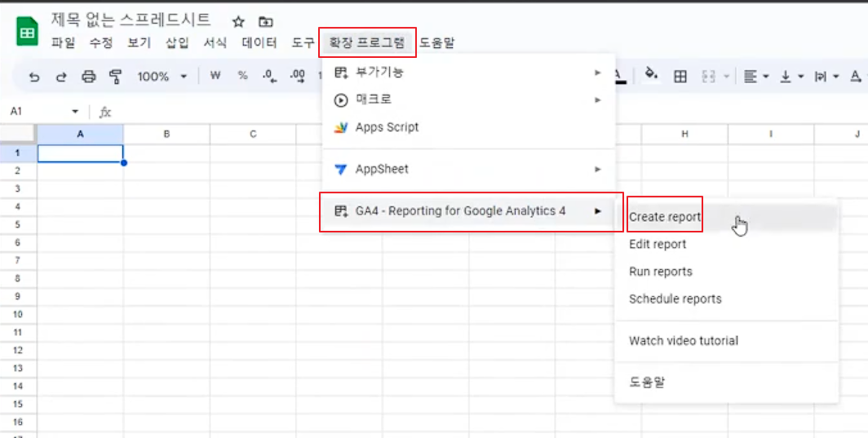Screen dimensions: 868x438
Task: Decrease decimal places with the .0 icon
Action: (x=269, y=77)
